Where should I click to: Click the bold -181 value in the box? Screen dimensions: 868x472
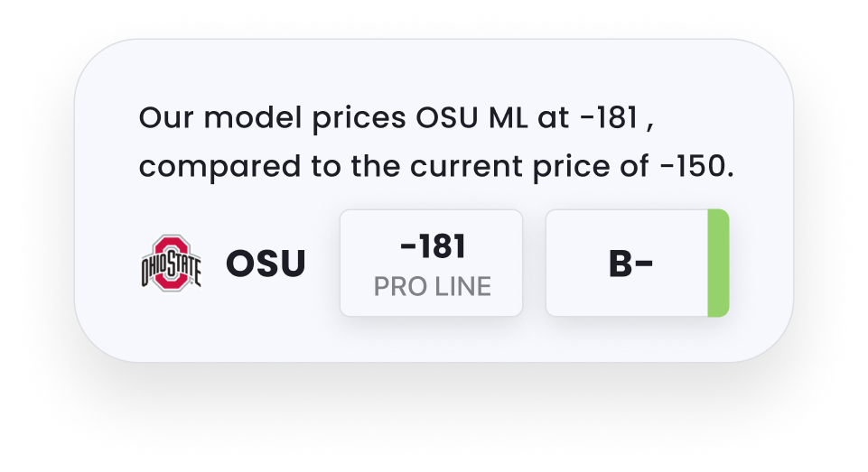click(x=432, y=246)
